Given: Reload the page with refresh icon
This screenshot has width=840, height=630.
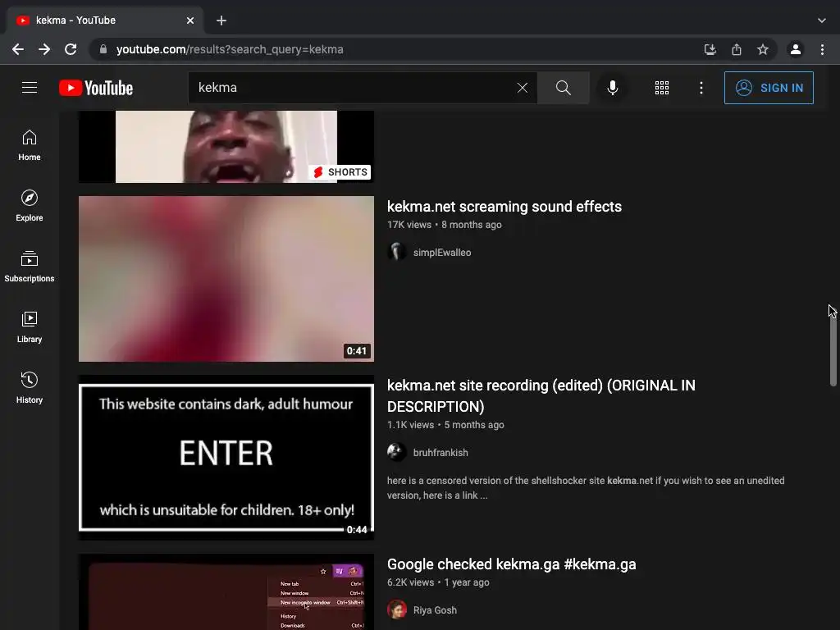Looking at the screenshot, I should coord(71,49).
